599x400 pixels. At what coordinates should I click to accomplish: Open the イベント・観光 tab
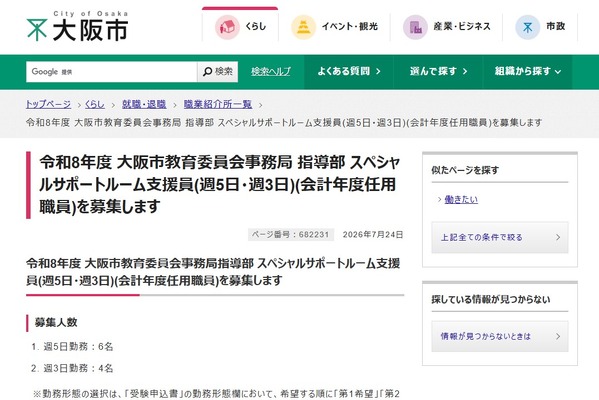[334, 27]
